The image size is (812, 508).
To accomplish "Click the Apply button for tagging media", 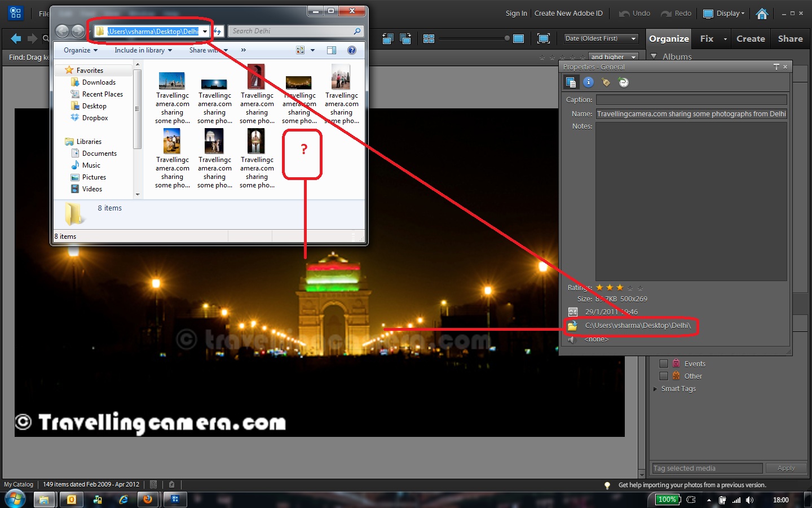I will [786, 468].
